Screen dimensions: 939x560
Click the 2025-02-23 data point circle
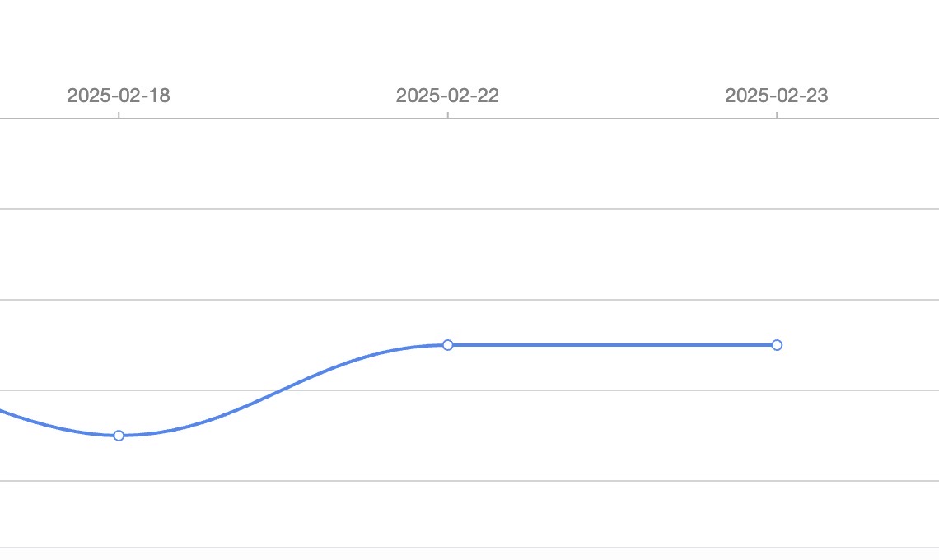tap(777, 344)
